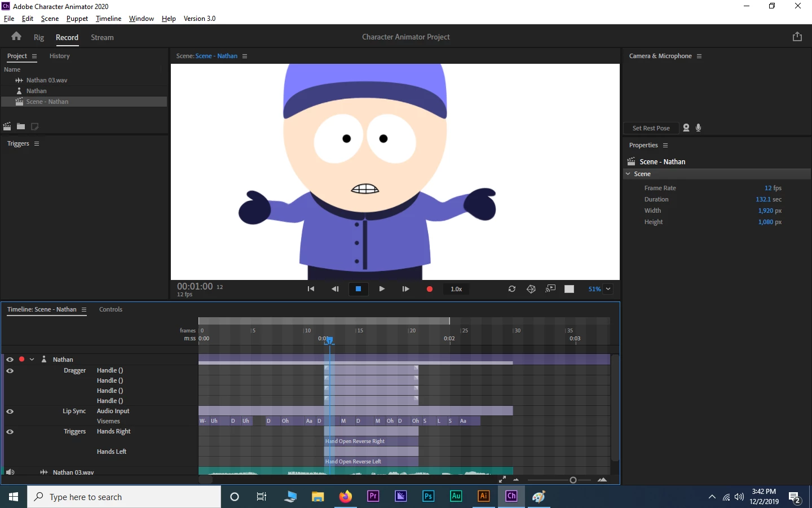Screen dimensions: 812x508
Task: Click the timeline zoom slider knob
Action: [573, 480]
